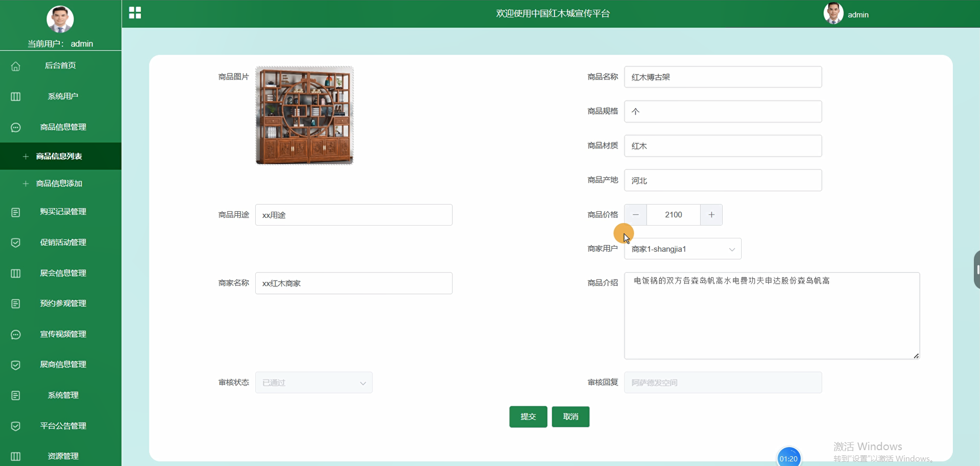Click the plus icon next to 商品信息添加
This screenshot has width=980, height=466.
point(26,184)
